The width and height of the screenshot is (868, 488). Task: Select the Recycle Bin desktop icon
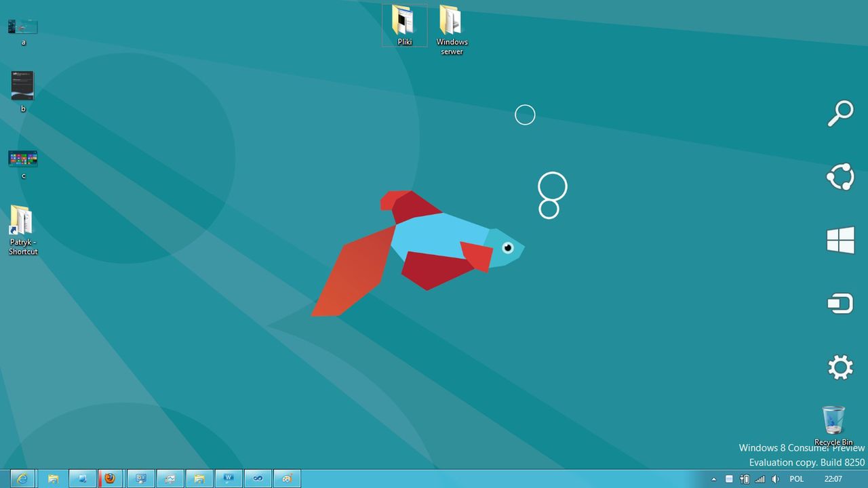pos(833,426)
